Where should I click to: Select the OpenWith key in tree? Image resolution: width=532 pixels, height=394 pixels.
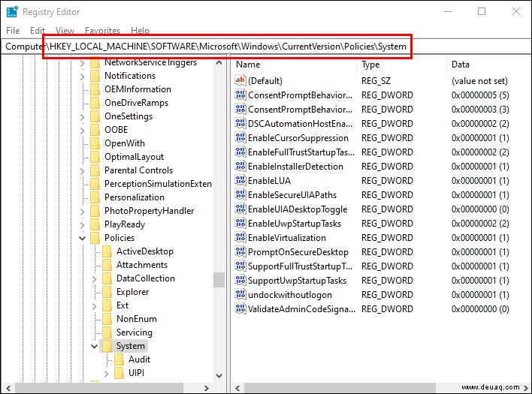[x=125, y=143]
